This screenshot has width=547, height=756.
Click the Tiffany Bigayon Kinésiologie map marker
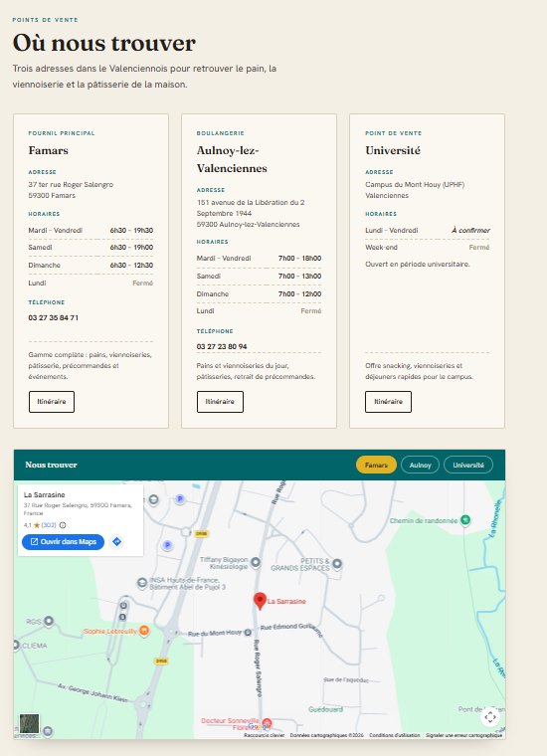tap(256, 562)
